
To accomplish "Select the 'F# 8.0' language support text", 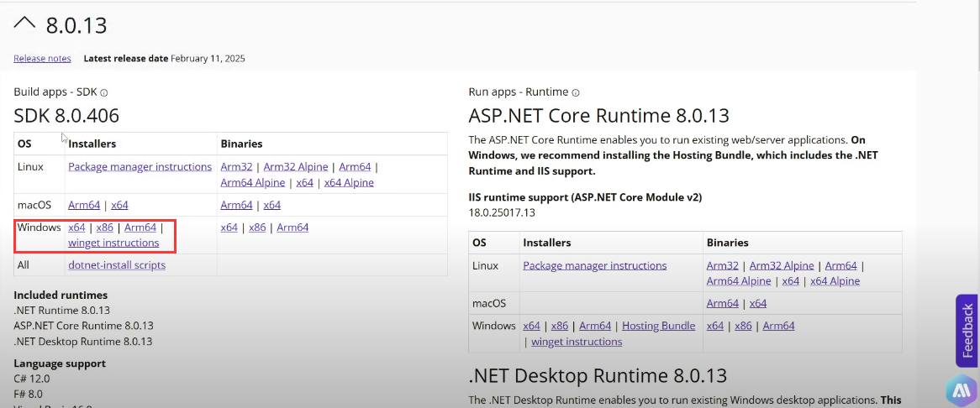I will [x=28, y=394].
